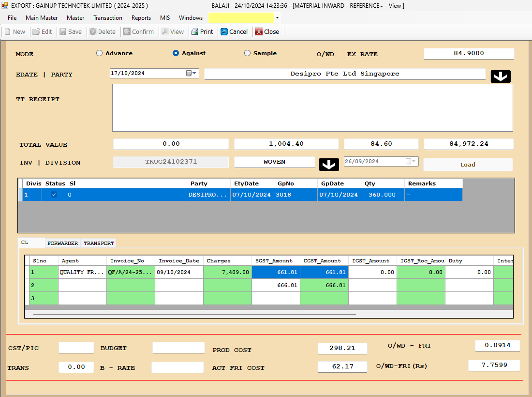Click the TT RECEIPT text area
Viewport: 532px width, 397px height.
coord(312,107)
